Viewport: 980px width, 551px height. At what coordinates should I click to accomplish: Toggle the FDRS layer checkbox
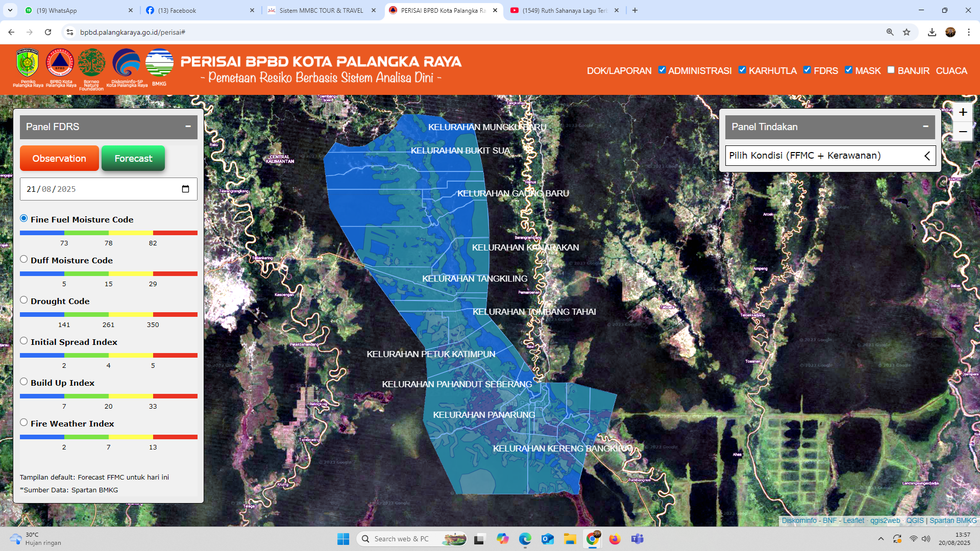click(x=807, y=70)
